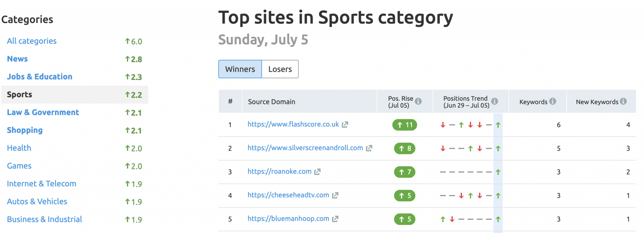Screen dimensions: 644x233
Task: Open the https://cheeseheadtv.com domain link
Action: point(288,195)
